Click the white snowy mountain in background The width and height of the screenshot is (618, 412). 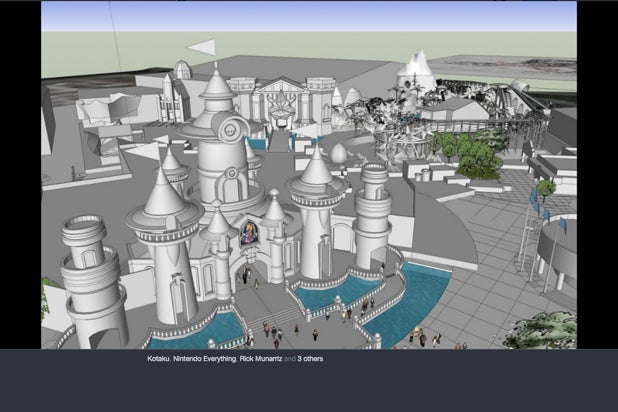click(415, 68)
